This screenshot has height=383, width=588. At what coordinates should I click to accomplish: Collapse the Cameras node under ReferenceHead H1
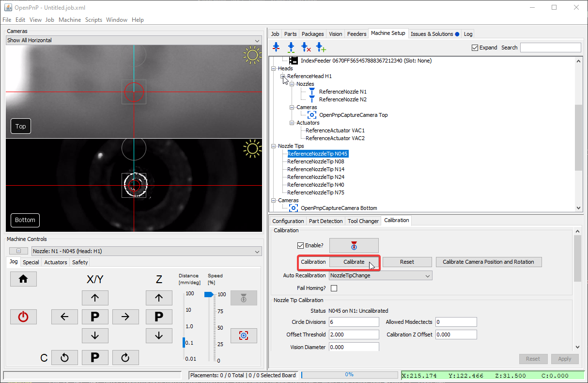[292, 107]
